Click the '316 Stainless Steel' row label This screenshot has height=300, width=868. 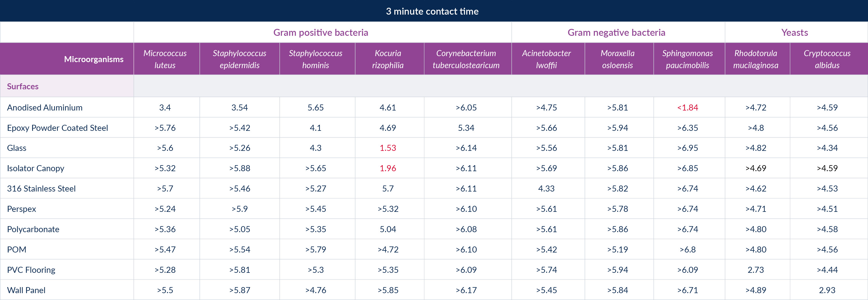click(x=42, y=189)
